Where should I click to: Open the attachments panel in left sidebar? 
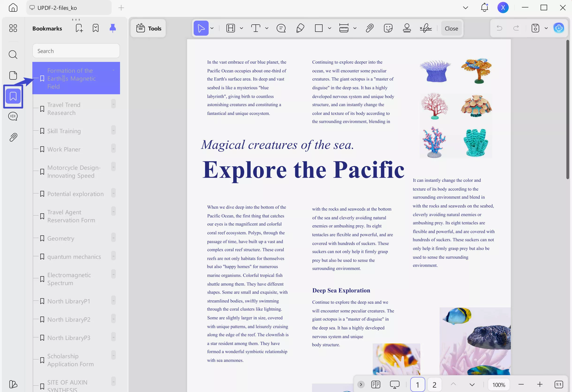coord(13,137)
